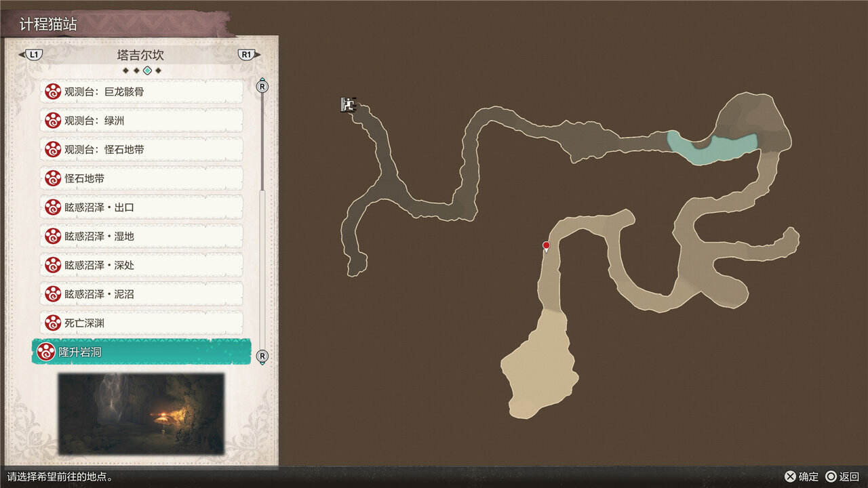Viewport: 868px width, 488px height.
Task: Click the 隆升岩洞 cave preview thumbnail
Action: (x=141, y=413)
